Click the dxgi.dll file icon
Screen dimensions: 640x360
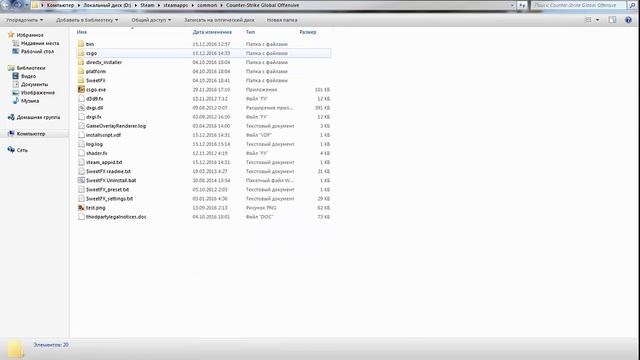(x=81, y=108)
